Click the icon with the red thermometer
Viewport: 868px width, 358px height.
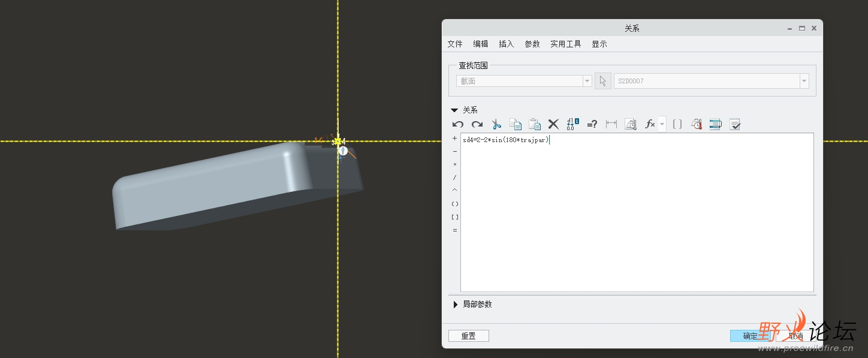pos(697,124)
